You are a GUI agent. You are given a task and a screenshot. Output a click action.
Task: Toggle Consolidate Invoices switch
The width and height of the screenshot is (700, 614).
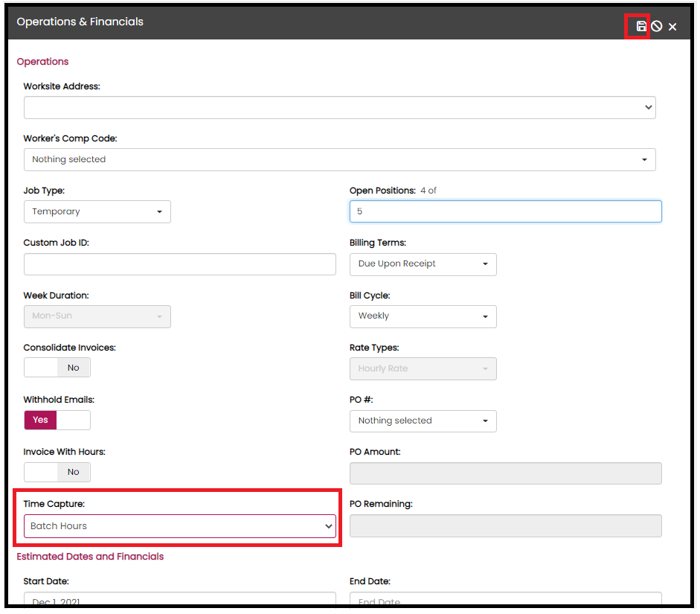57,368
